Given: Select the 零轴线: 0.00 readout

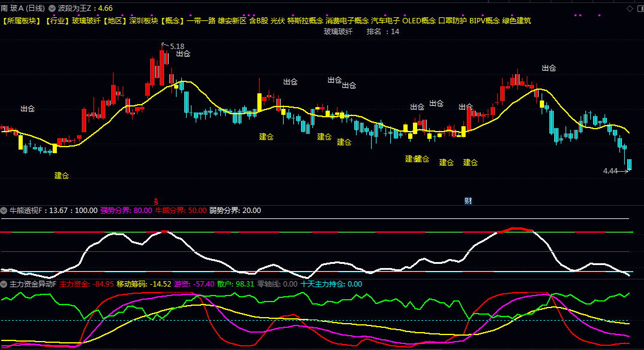Looking at the screenshot, I should click(277, 284).
